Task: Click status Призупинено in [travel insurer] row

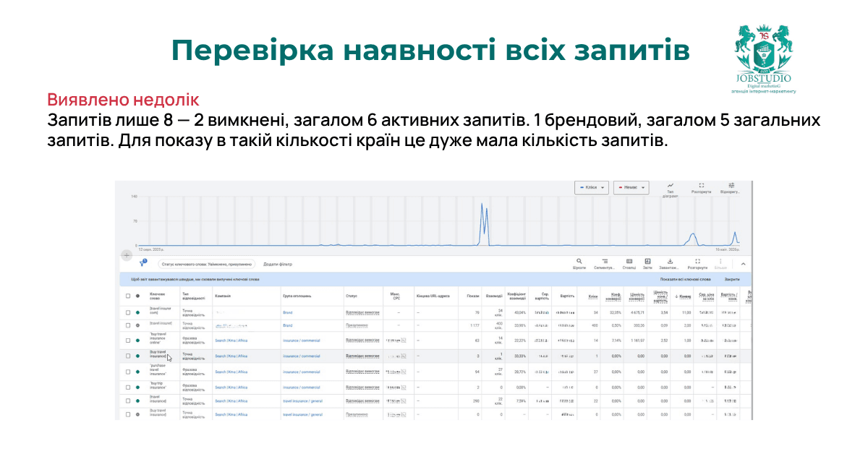Action: pos(357,325)
